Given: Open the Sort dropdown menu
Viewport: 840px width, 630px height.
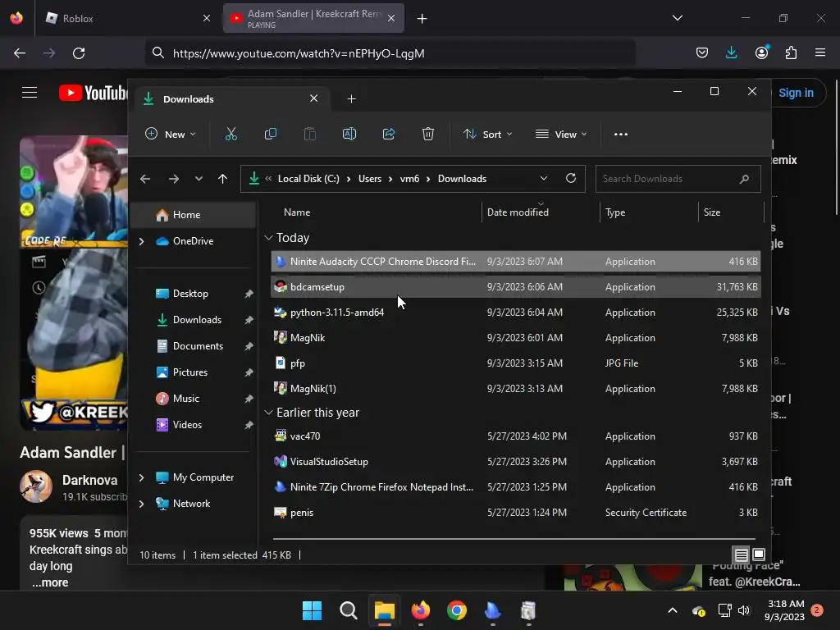Looking at the screenshot, I should click(487, 134).
